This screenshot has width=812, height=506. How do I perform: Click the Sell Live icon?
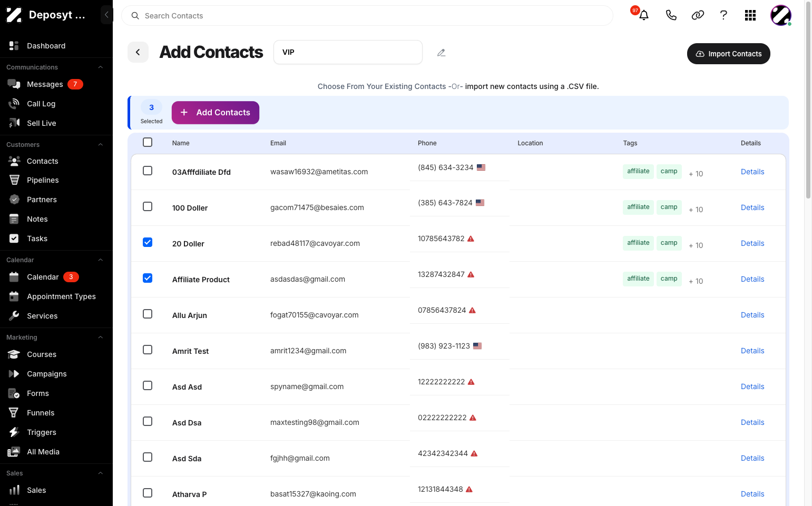[14, 123]
